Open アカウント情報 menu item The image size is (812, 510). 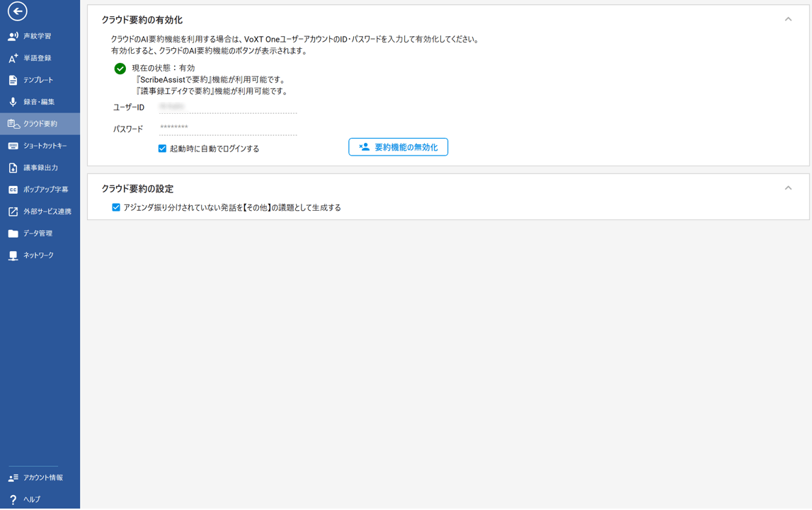click(x=42, y=478)
